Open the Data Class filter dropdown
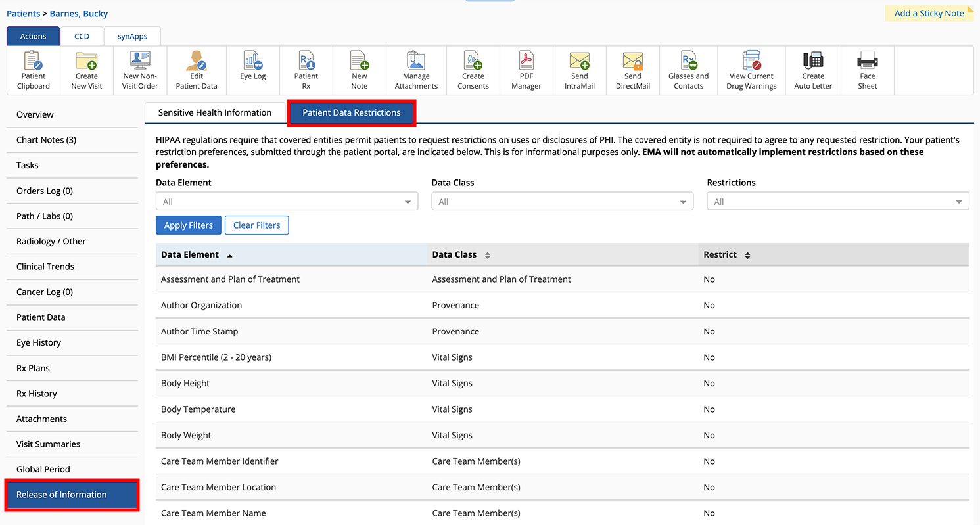Image resolution: width=980 pixels, height=525 pixels. pyautogui.click(x=562, y=202)
